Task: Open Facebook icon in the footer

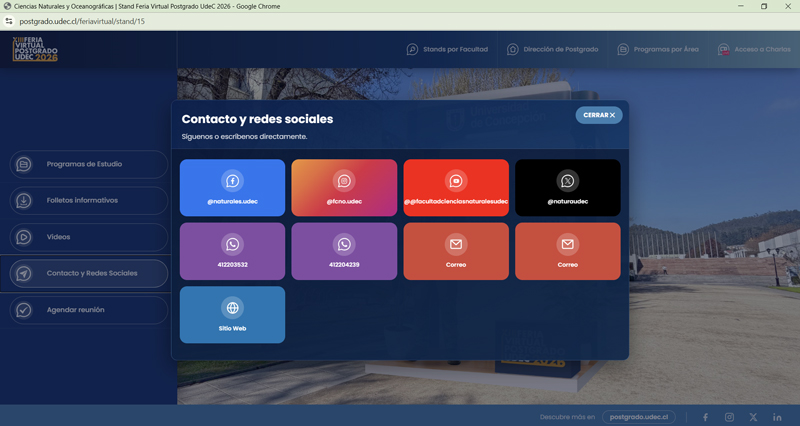Action: click(705, 417)
